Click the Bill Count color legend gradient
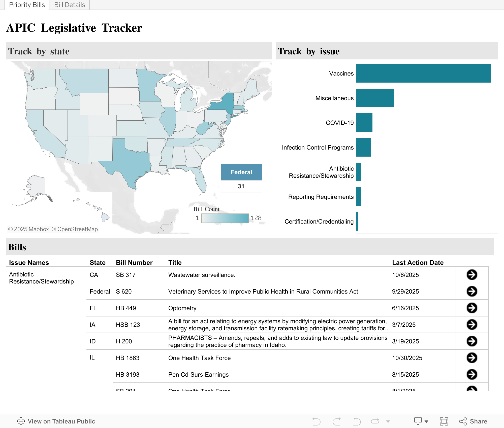This screenshot has width=504, height=428. tap(225, 218)
